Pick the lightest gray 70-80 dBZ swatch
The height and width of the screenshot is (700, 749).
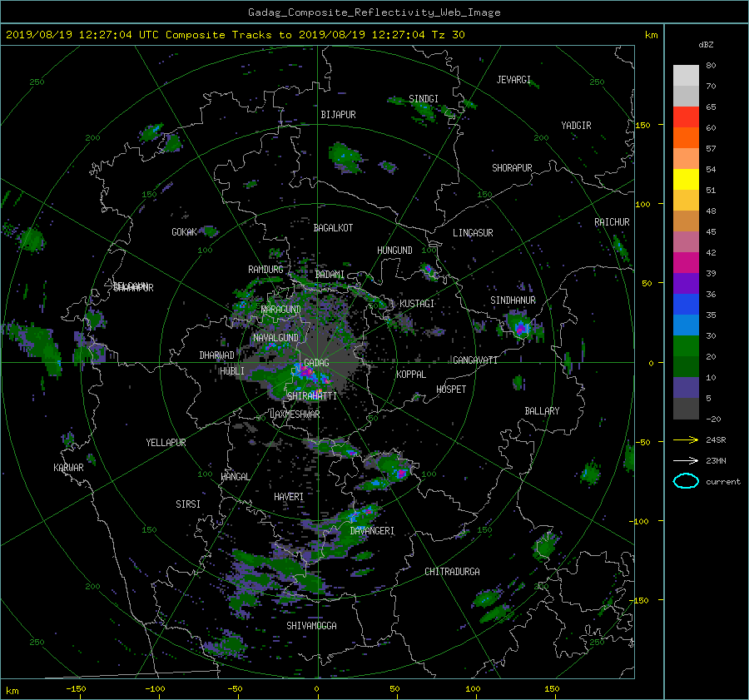tap(686, 76)
